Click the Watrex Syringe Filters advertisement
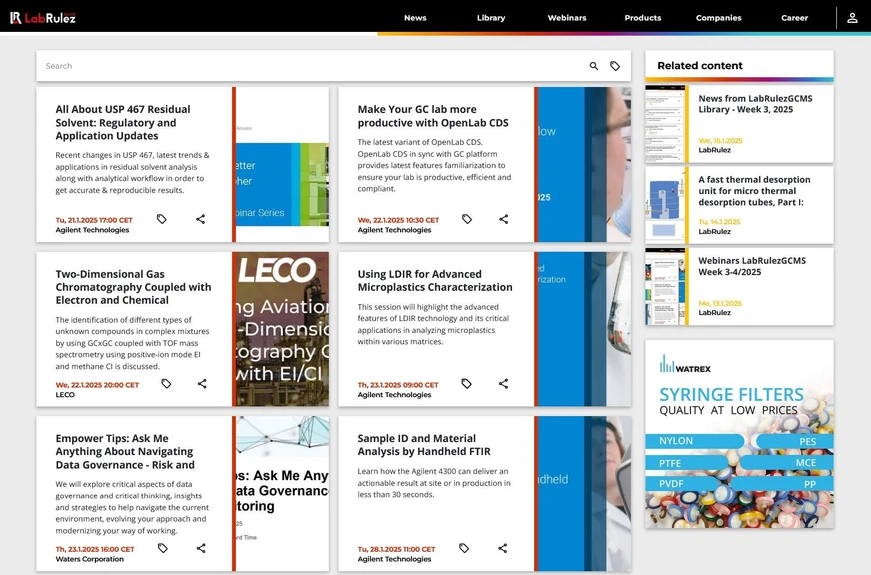The height and width of the screenshot is (575, 871). [x=739, y=434]
